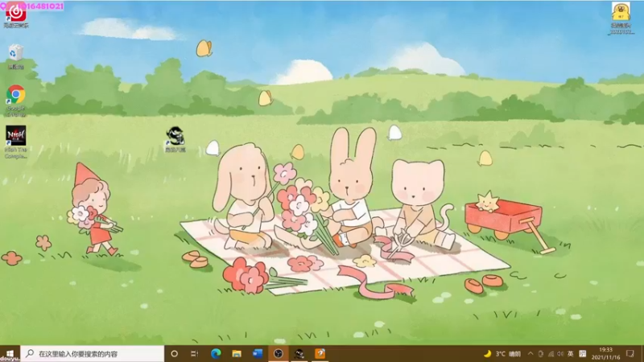Open the network status tray icon

pos(551,353)
